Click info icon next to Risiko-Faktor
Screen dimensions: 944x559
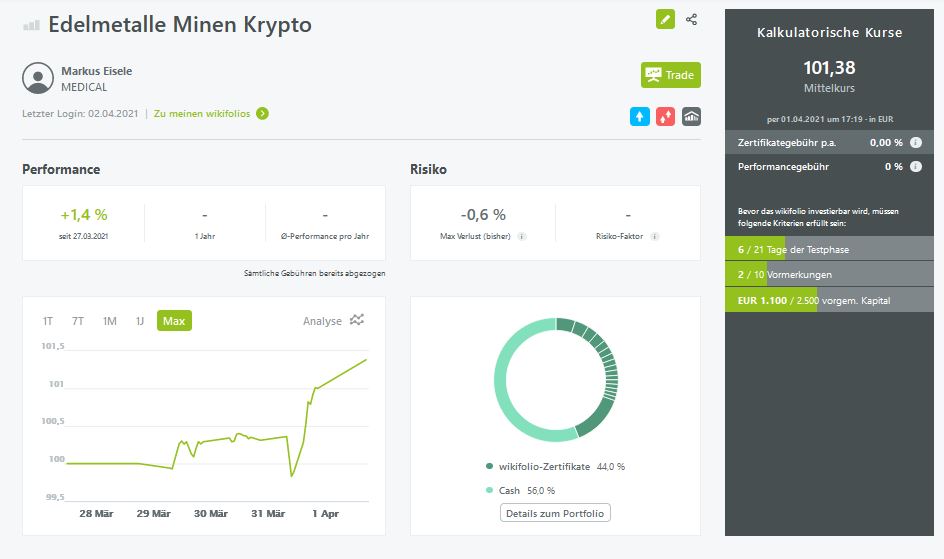[655, 237]
